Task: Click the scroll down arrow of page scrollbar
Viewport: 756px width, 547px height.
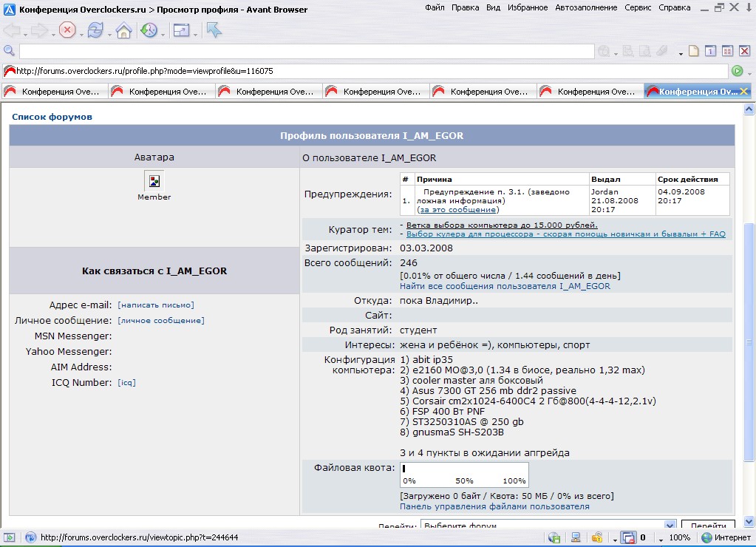Action: [x=749, y=521]
